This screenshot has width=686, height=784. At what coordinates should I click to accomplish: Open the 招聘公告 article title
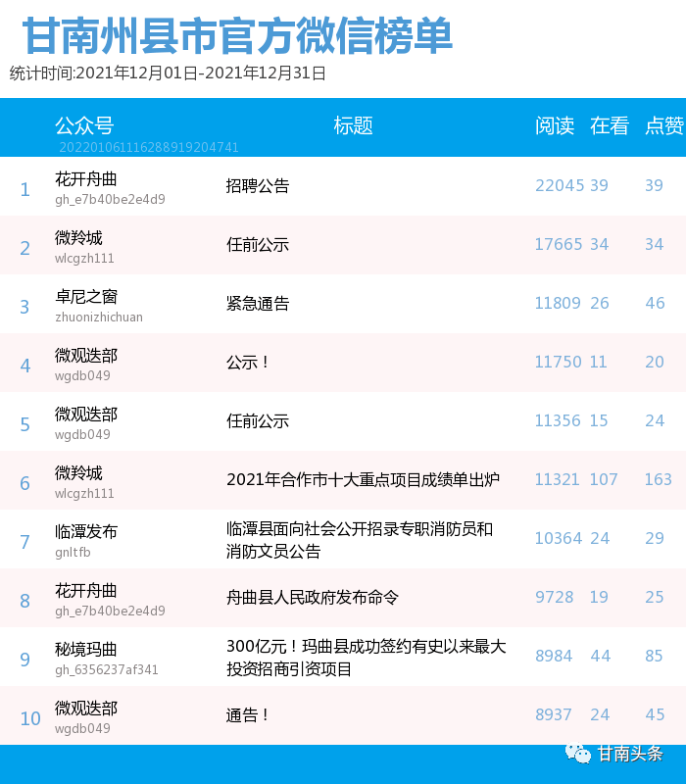[258, 186]
